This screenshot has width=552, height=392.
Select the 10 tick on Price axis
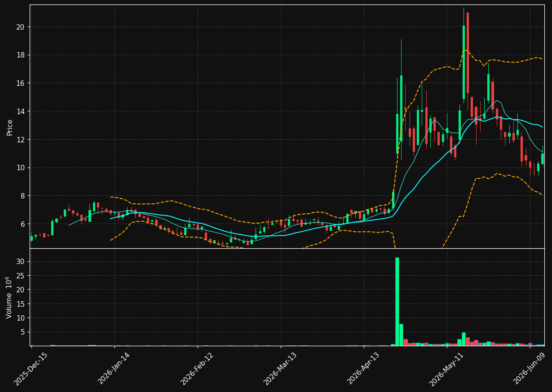coord(20,167)
